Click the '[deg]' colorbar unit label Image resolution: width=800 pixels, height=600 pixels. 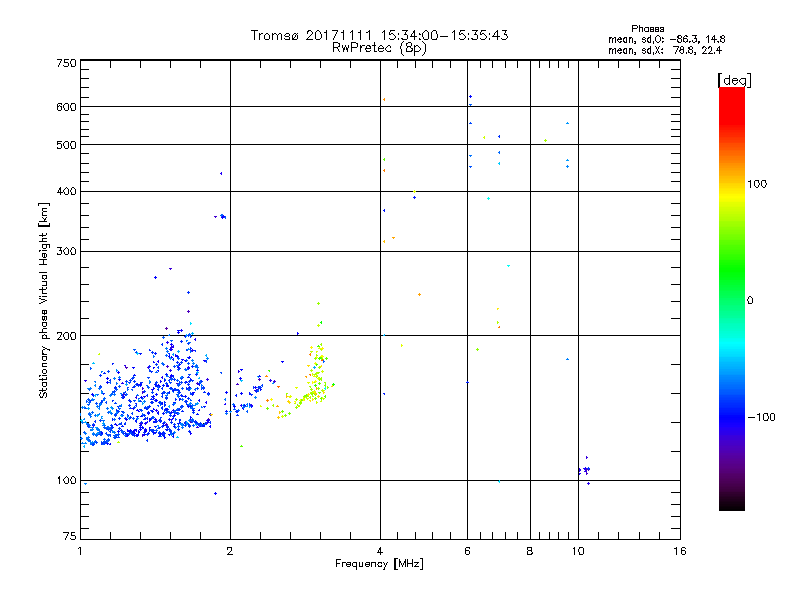point(734,80)
